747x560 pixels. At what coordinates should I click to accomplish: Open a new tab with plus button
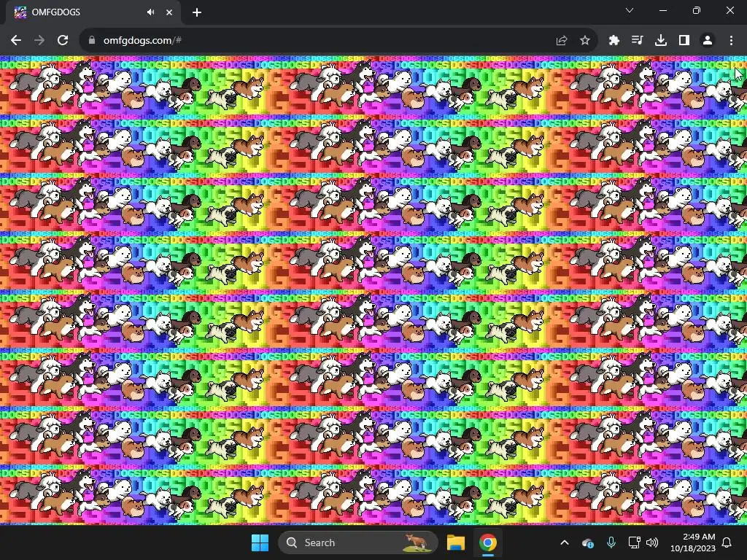click(x=197, y=12)
